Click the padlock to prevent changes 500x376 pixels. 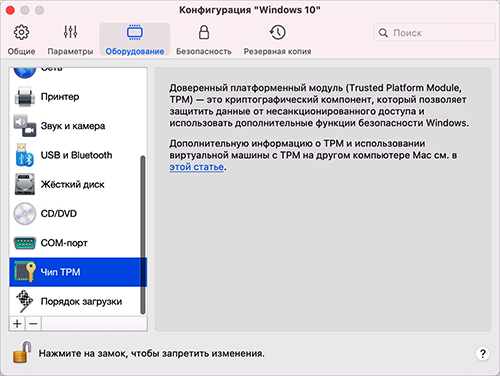[22, 352]
